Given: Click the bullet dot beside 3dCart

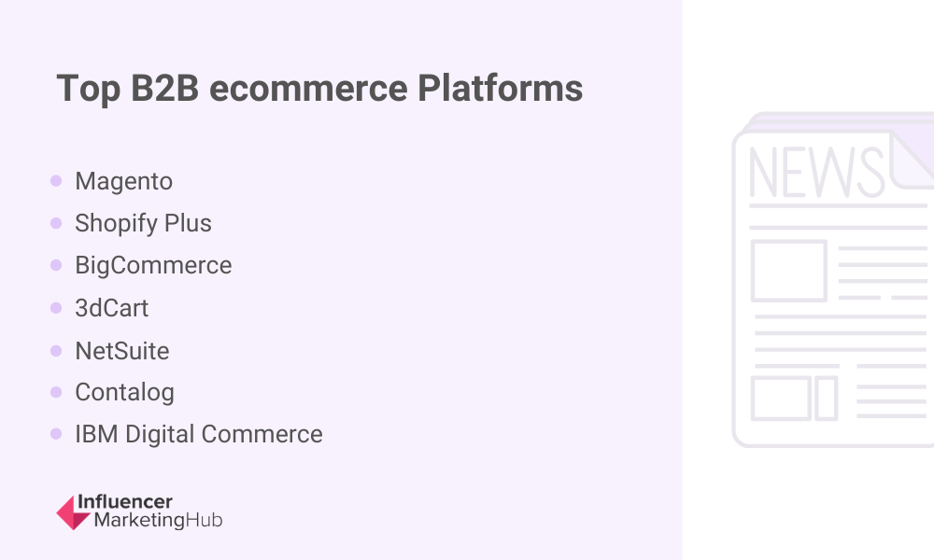Looking at the screenshot, I should 56,308.
